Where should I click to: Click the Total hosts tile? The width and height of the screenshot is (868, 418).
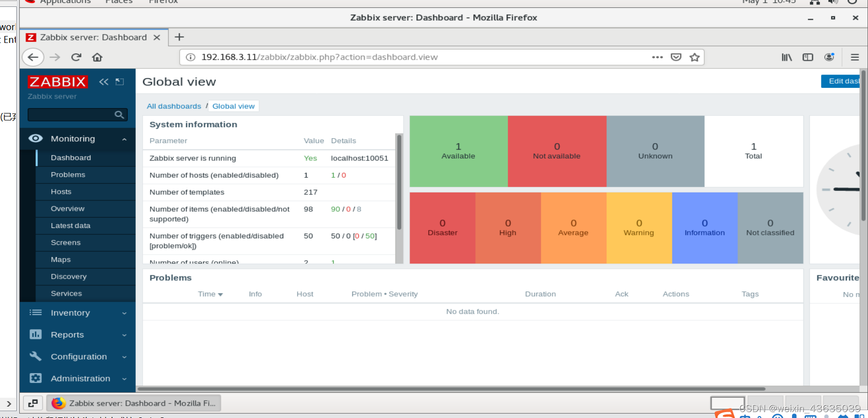coord(754,152)
